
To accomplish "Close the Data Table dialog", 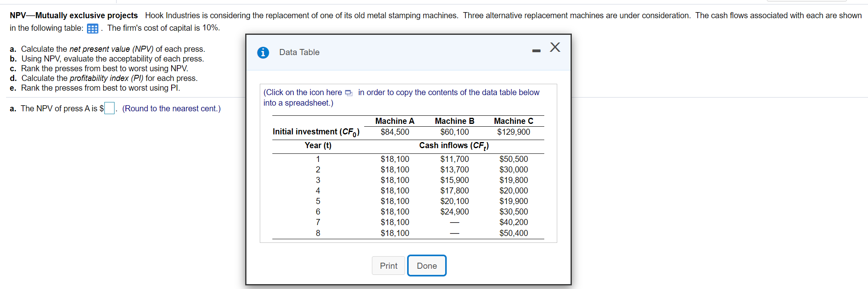I will (555, 47).
